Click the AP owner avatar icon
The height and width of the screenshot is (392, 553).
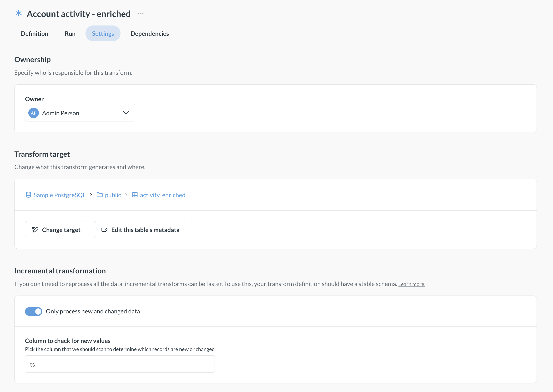pyautogui.click(x=34, y=113)
